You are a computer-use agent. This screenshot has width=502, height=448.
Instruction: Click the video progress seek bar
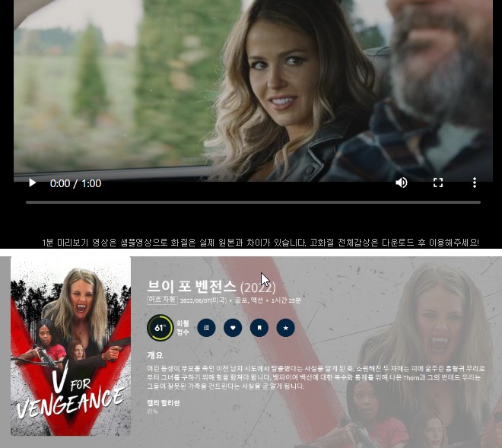click(x=253, y=202)
